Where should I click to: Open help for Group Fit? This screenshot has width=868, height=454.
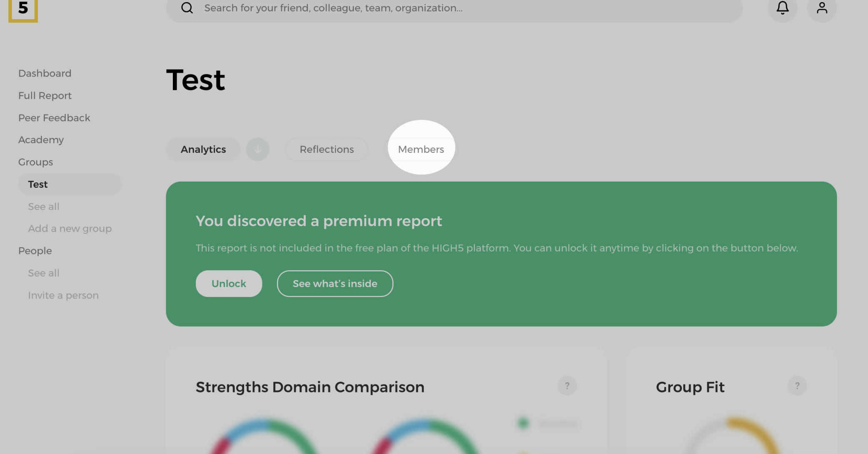[x=797, y=386]
